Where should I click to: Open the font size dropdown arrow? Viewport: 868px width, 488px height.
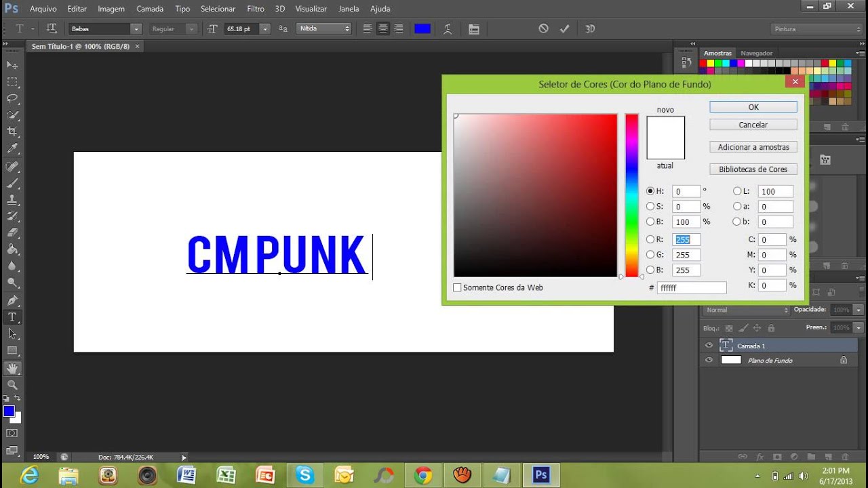click(265, 29)
